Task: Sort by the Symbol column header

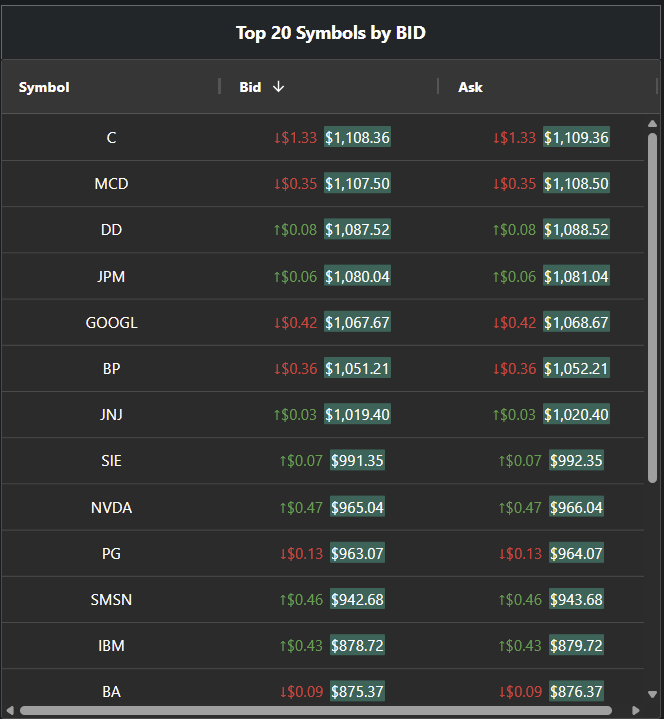Action: pyautogui.click(x=44, y=87)
